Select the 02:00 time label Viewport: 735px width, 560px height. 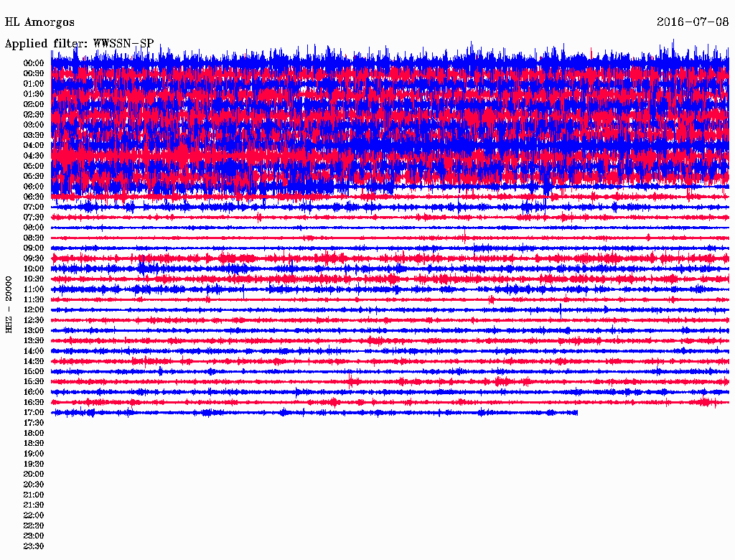34,104
